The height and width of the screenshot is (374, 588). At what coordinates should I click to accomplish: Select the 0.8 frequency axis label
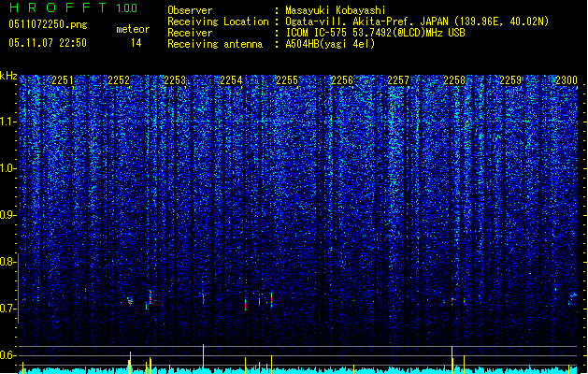point(8,262)
